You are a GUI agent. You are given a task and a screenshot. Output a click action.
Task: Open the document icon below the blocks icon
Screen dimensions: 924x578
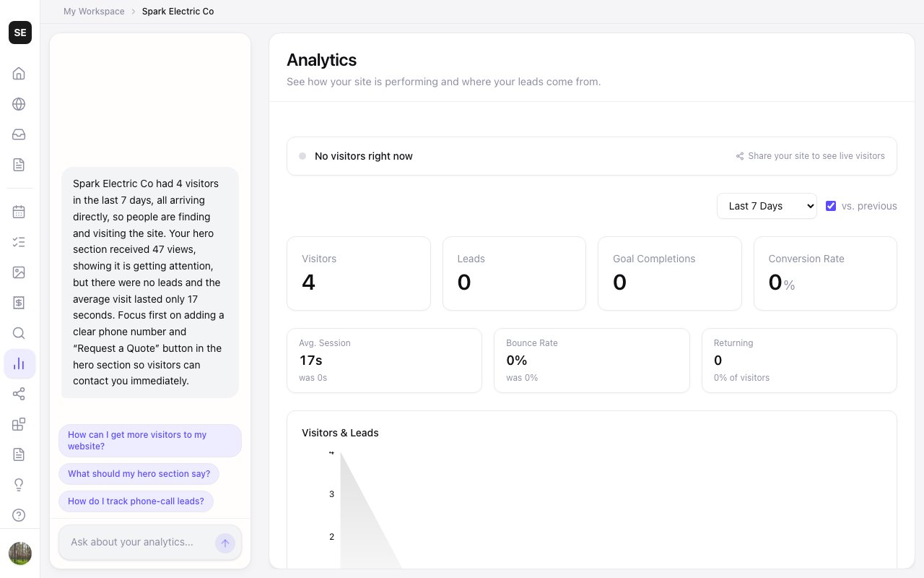[19, 454]
